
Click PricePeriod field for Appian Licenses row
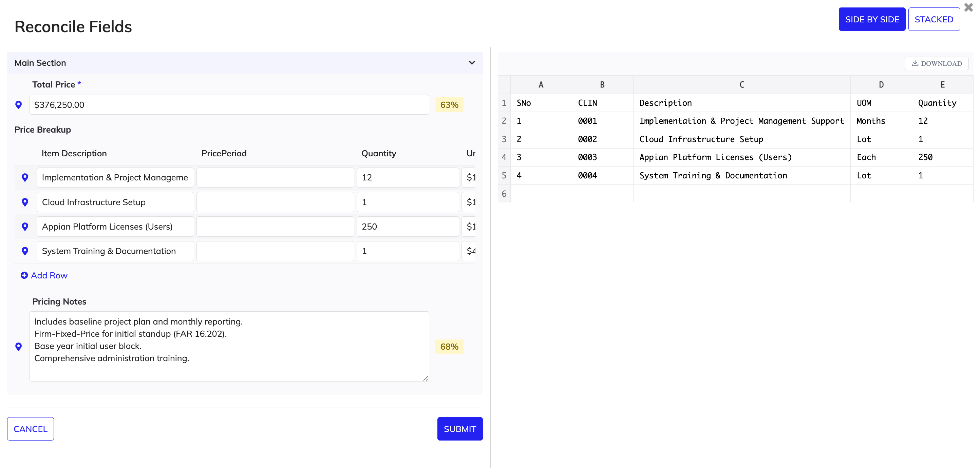[x=275, y=227]
